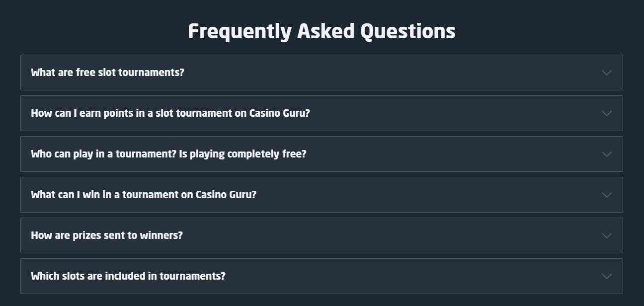
Task: Click the 'How are prizes sent to winners?' text
Action: pyautogui.click(x=107, y=235)
